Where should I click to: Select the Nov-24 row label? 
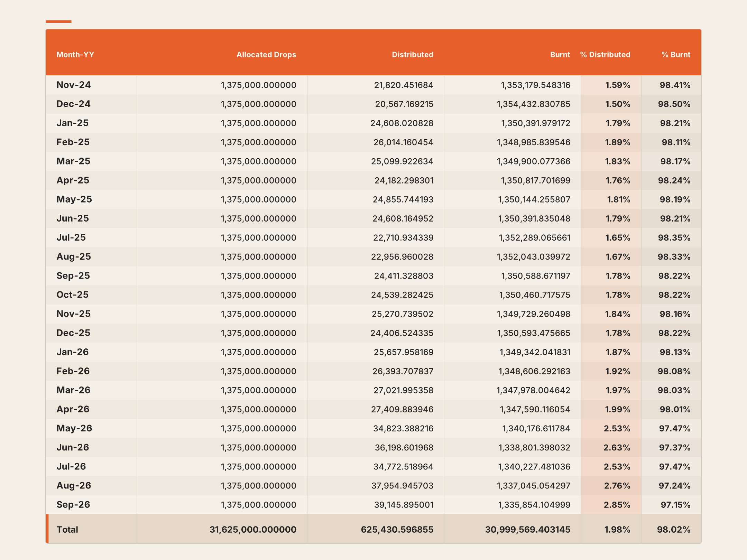click(x=74, y=85)
